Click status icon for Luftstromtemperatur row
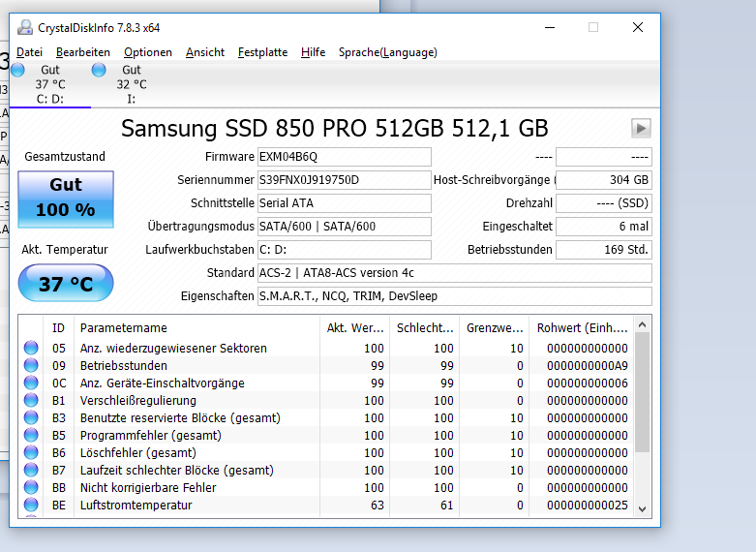 click(x=31, y=505)
